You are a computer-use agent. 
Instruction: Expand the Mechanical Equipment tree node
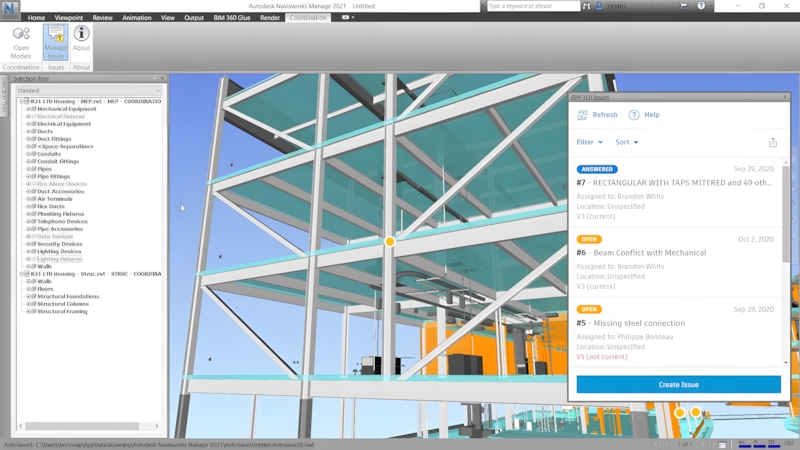tap(28, 109)
